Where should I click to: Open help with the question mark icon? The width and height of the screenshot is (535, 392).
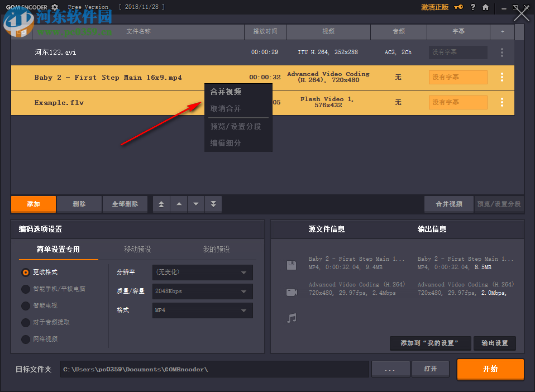click(472, 7)
